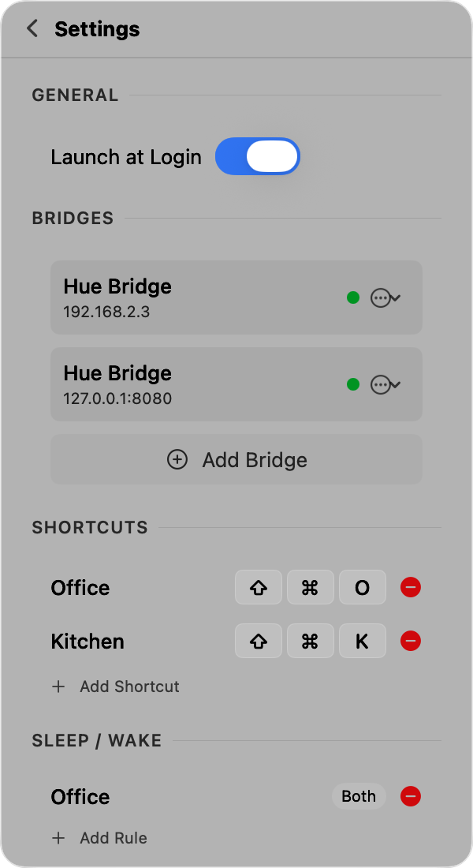This screenshot has width=473, height=868.
Task: Disable Launch at Login
Action: coord(257,156)
